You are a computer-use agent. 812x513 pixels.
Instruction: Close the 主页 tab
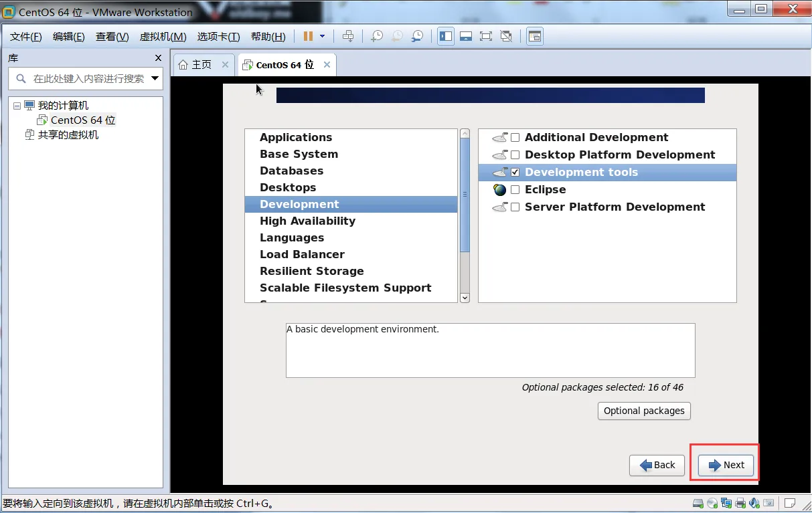coord(225,65)
